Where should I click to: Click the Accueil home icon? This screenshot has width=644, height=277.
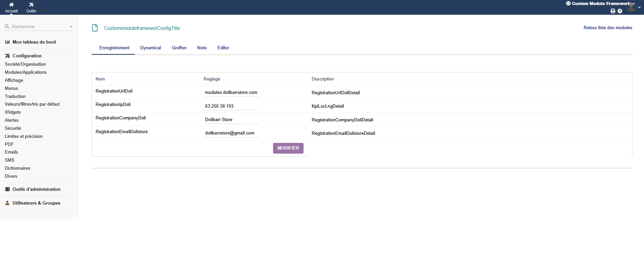tap(11, 5)
